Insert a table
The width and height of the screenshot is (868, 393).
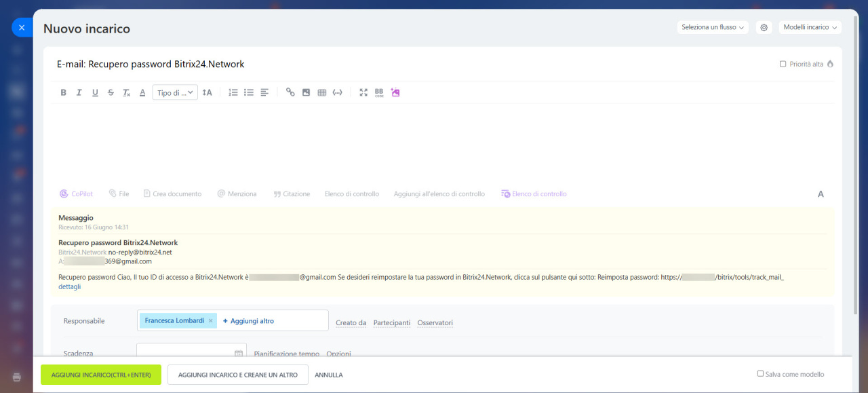(322, 92)
